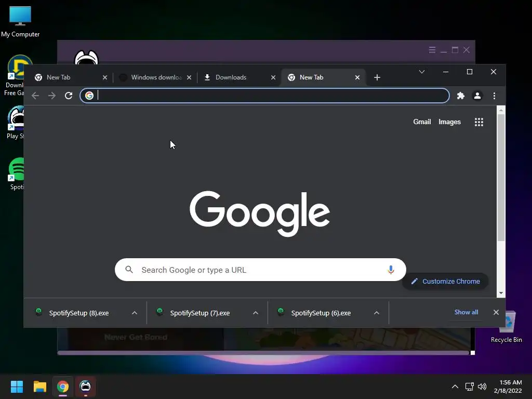
Task: Open the Images link
Action: click(x=449, y=122)
